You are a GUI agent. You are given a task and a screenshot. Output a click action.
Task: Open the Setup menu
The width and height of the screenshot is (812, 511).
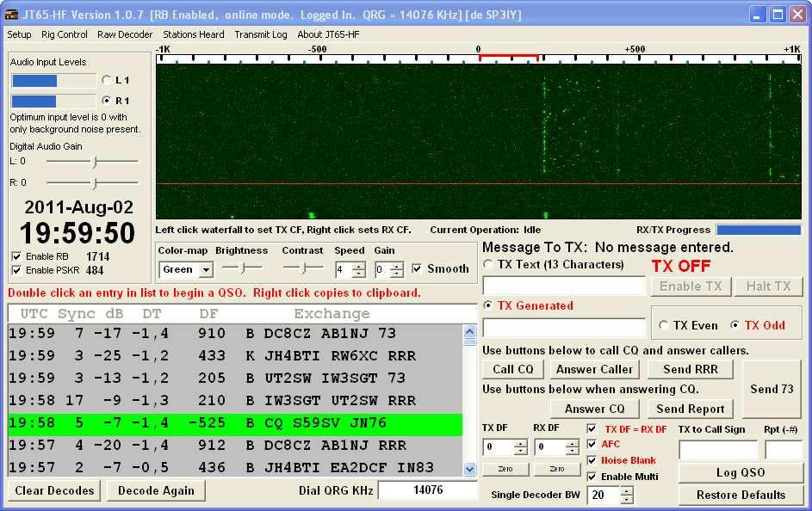[19, 34]
